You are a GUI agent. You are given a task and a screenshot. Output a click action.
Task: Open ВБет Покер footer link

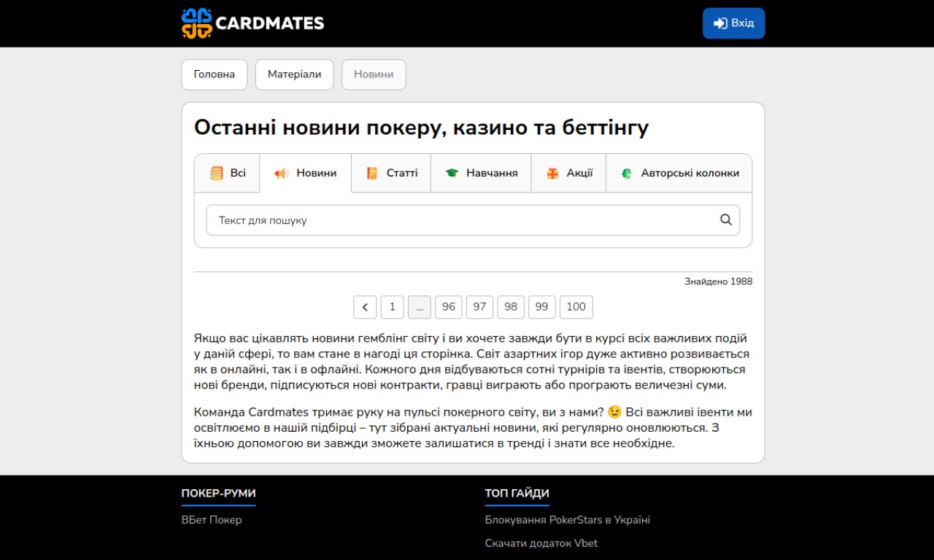coord(212,520)
